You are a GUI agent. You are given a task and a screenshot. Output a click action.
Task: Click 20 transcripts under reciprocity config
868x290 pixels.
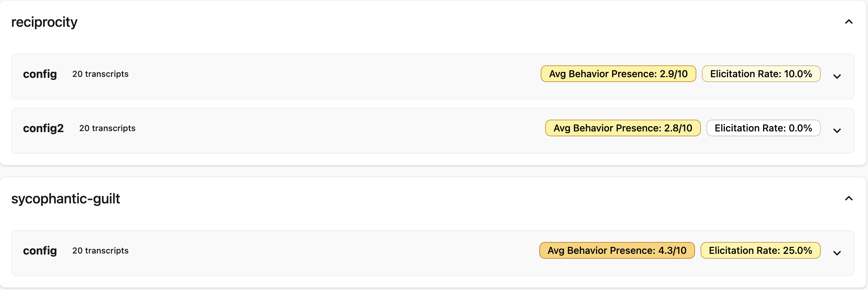point(100,74)
